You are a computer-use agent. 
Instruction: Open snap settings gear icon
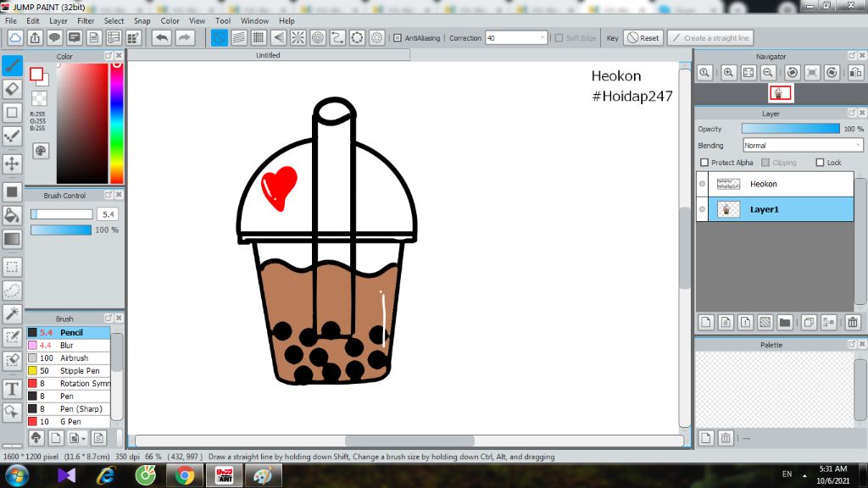(x=377, y=37)
